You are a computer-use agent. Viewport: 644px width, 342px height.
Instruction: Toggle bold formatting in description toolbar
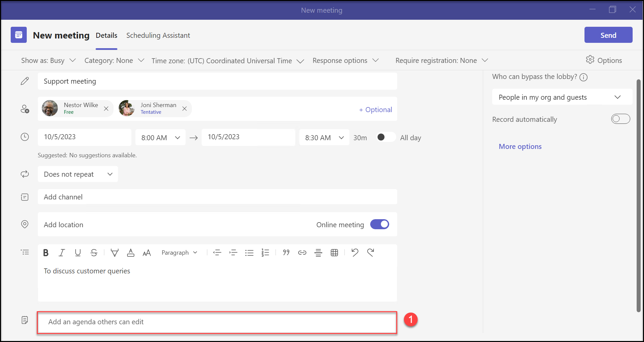point(46,253)
